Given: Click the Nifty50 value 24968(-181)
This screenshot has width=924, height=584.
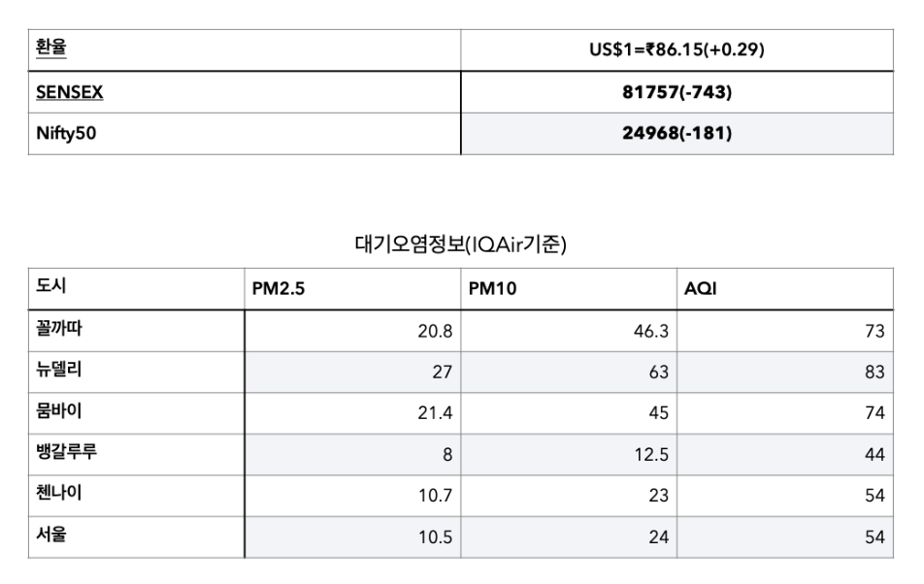Looking at the screenshot, I should point(676,133).
